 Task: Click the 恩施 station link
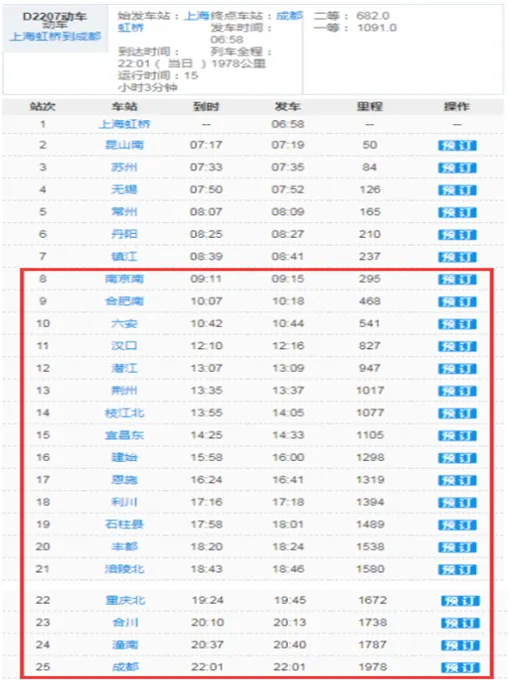point(124,480)
